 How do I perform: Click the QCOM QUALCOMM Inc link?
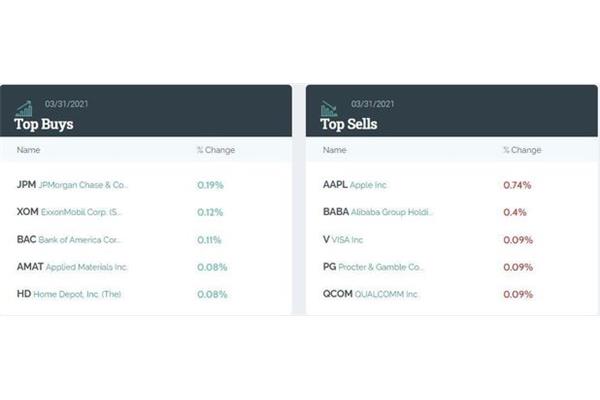tap(371, 294)
